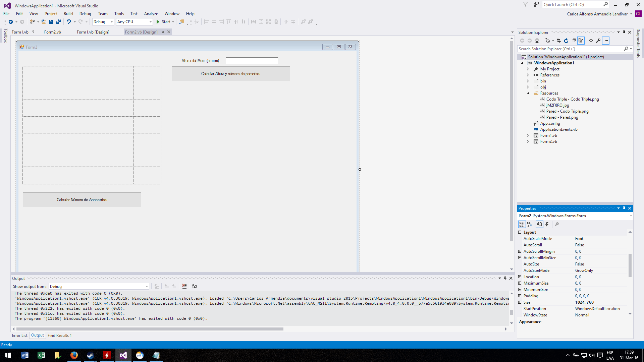
Task: Open the Build menu
Action: point(68,14)
